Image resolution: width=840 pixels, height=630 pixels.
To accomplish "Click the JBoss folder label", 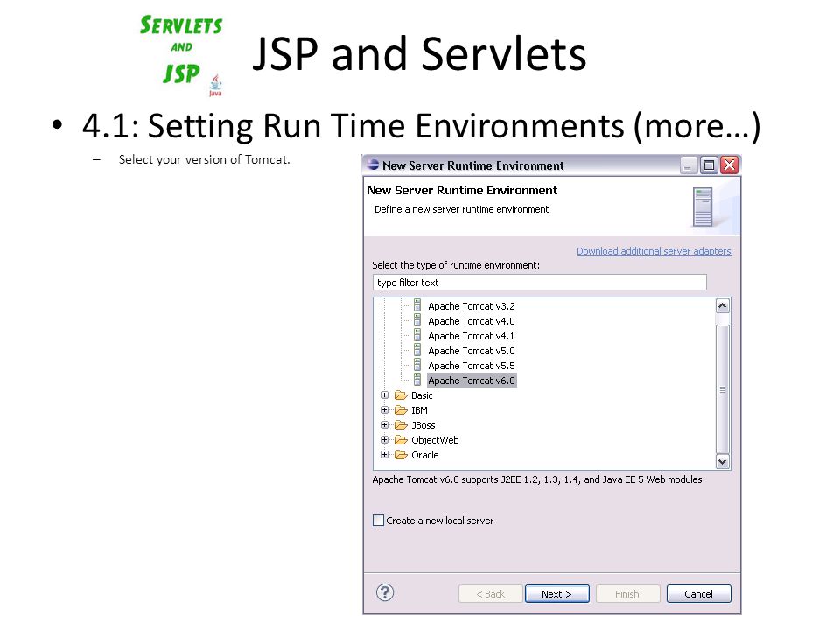I will (x=423, y=425).
